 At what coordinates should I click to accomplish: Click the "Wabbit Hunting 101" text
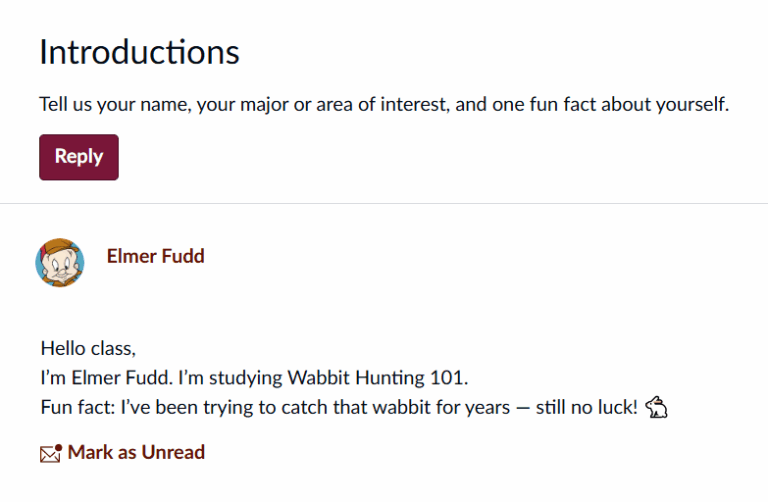pyautogui.click(x=377, y=378)
